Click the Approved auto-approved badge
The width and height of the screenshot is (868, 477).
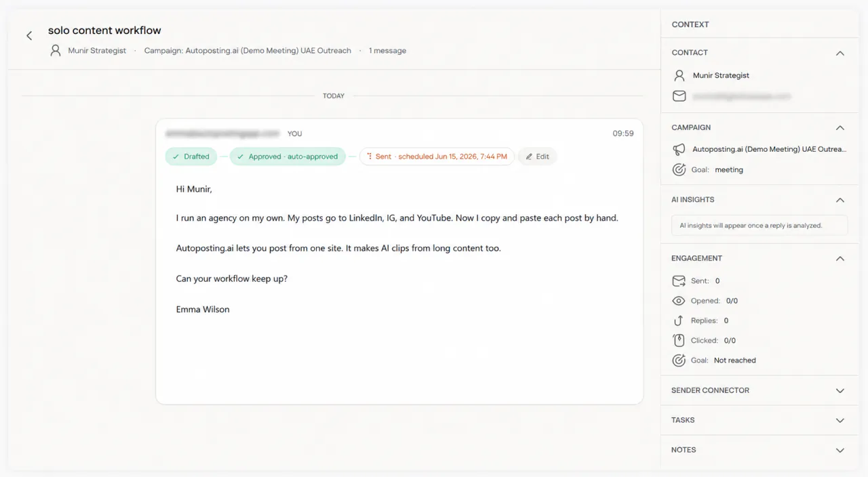pos(288,157)
